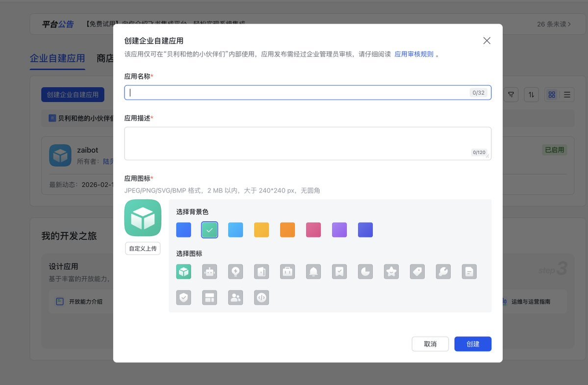Click the 应用描述 text area
The height and width of the screenshot is (385, 588).
pos(308,144)
